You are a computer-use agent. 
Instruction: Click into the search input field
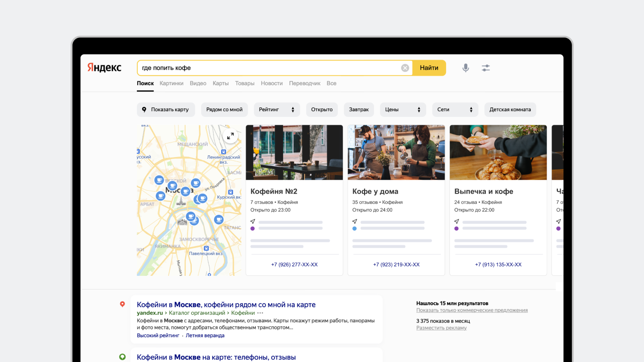click(268, 68)
